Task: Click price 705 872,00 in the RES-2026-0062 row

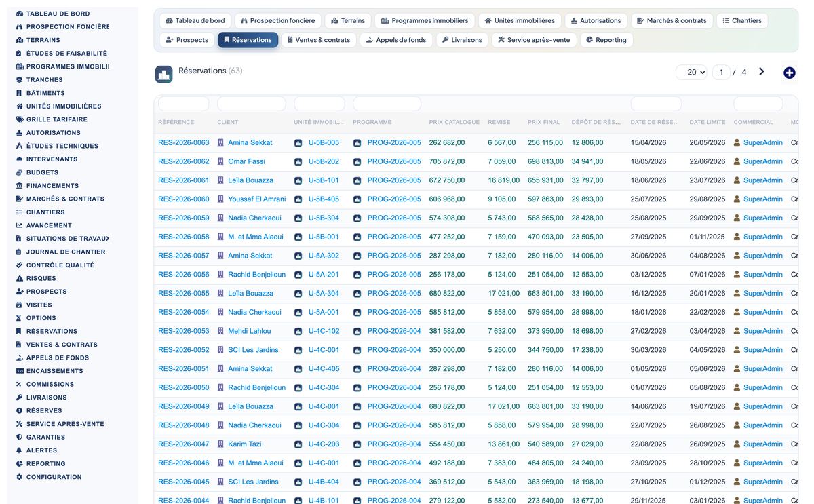Action: (447, 162)
